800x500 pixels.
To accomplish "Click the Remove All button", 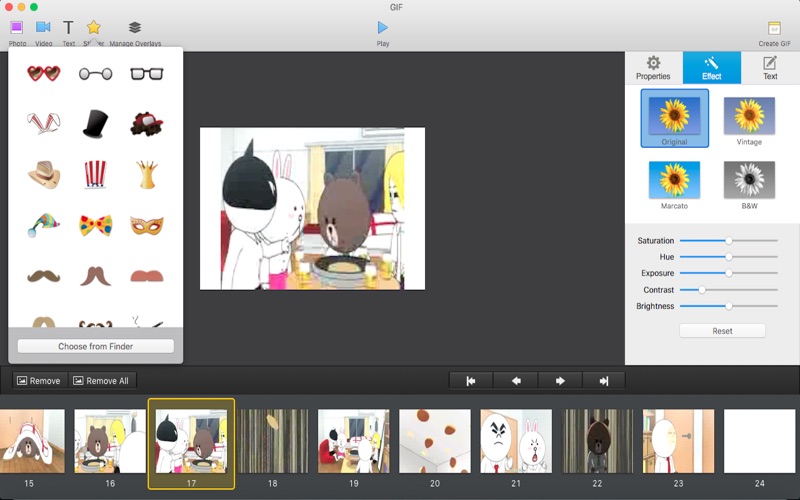I will [x=103, y=381].
